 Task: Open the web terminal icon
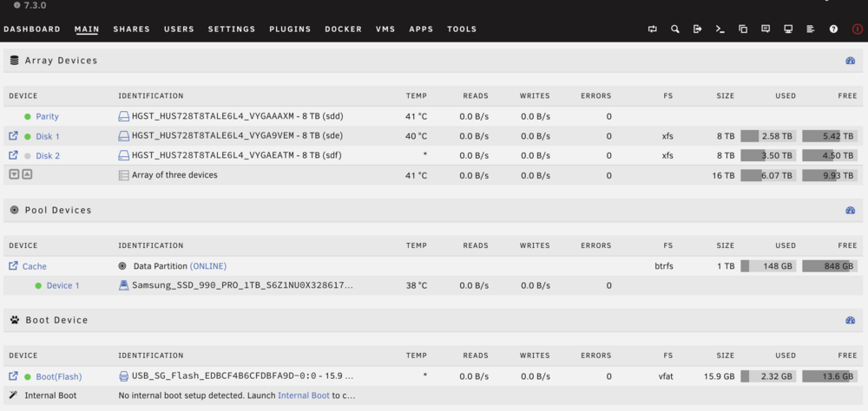tap(720, 29)
